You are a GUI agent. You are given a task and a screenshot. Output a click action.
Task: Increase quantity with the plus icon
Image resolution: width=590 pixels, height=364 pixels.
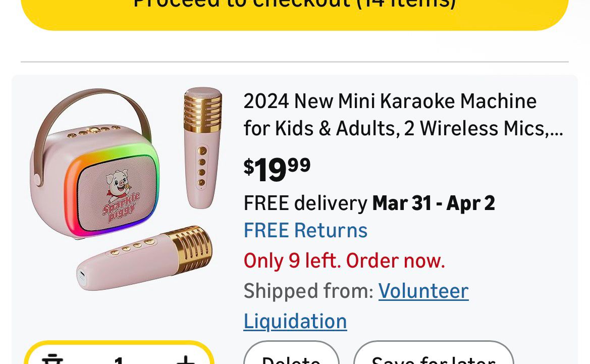point(185,359)
